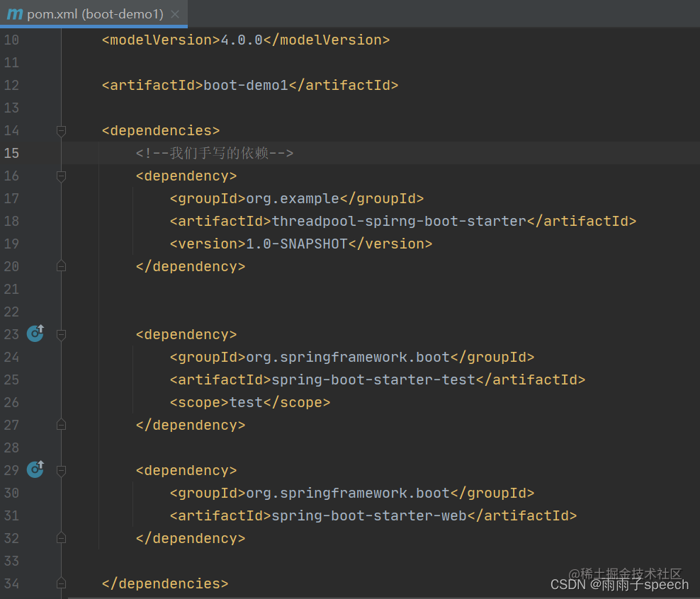Click the opening dependency tag on line 23

186,334
